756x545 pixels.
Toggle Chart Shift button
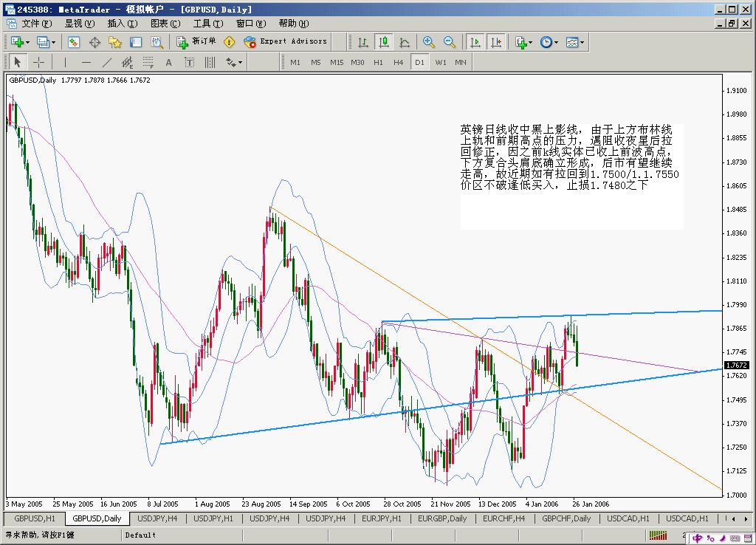click(x=495, y=42)
